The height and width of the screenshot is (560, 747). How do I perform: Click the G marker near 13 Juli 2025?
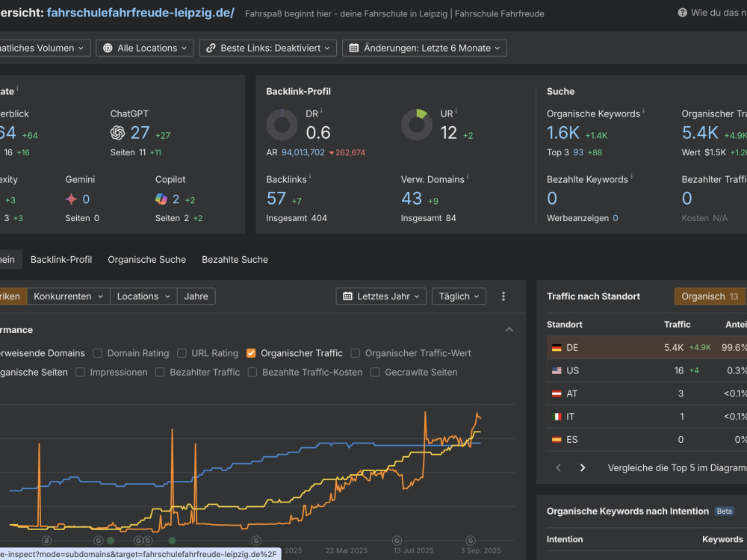[x=397, y=541]
